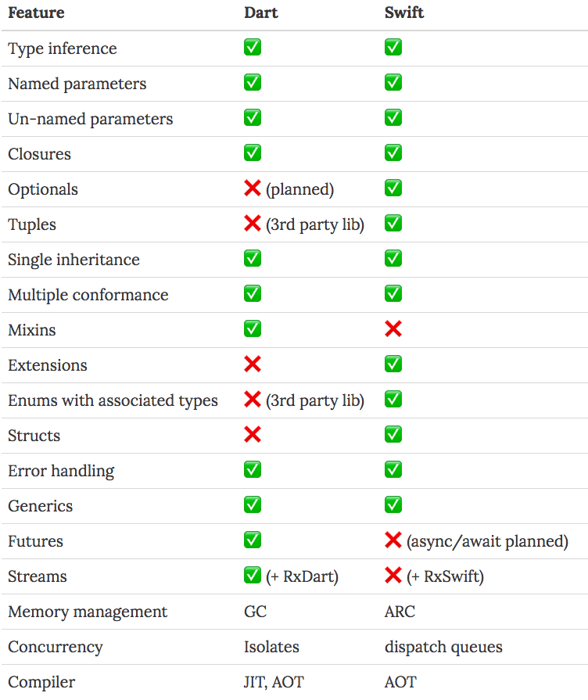Click the 'Enums with associated types' label
This screenshot has width=588, height=700.
pos(113,400)
